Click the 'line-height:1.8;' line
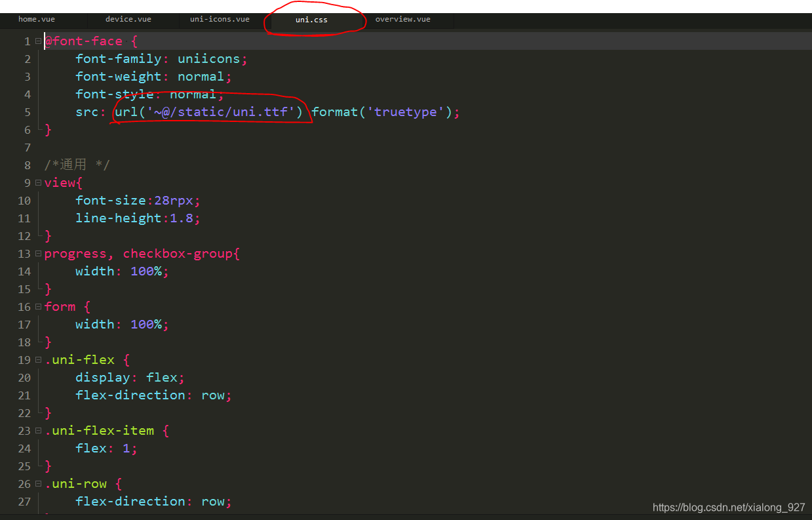Viewport: 812px width, 520px height. pyautogui.click(x=138, y=218)
